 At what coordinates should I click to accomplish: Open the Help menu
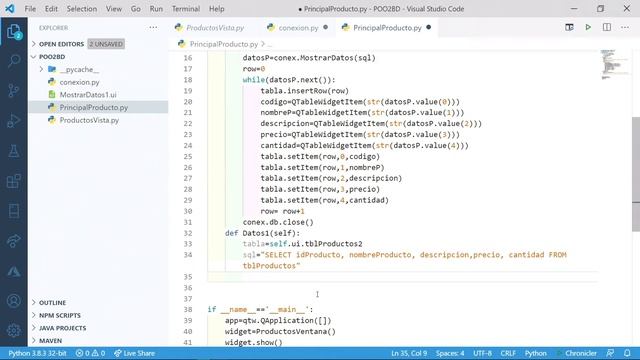coord(217,9)
